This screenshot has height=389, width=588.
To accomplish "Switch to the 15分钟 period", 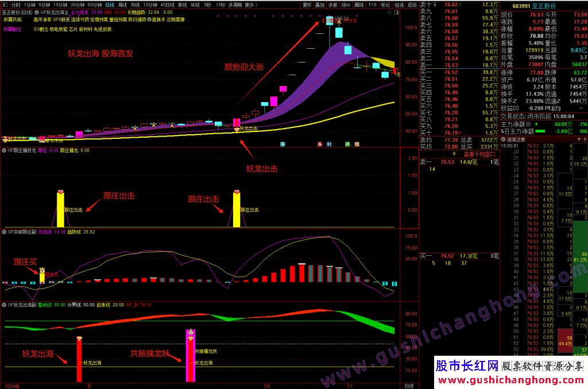I will pyautogui.click(x=60, y=5).
